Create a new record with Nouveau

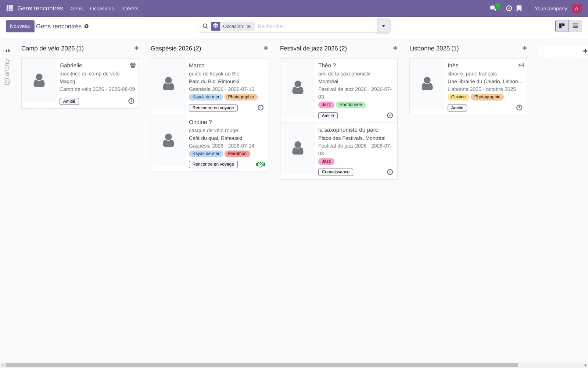(20, 26)
